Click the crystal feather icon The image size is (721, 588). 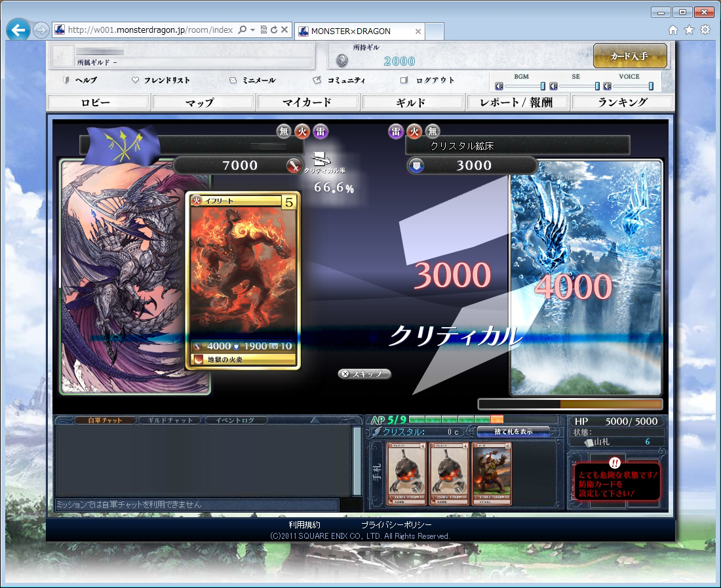pyautogui.click(x=377, y=432)
